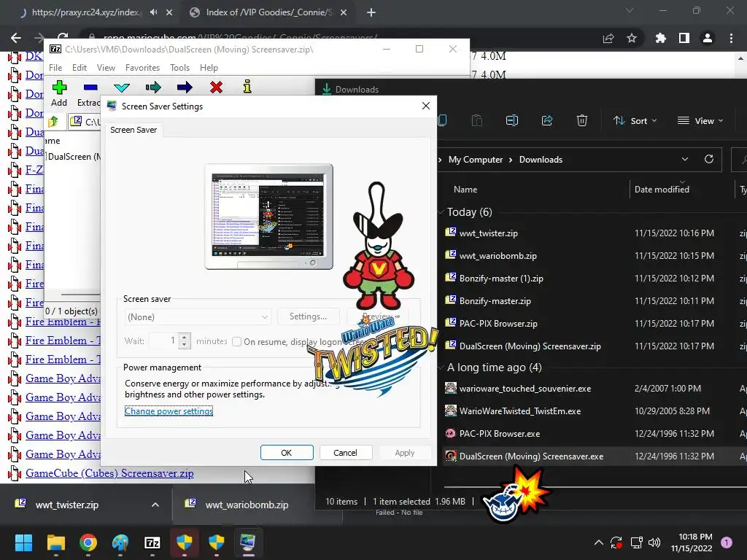Expand the Explorer address bar history chevron

[684, 159]
